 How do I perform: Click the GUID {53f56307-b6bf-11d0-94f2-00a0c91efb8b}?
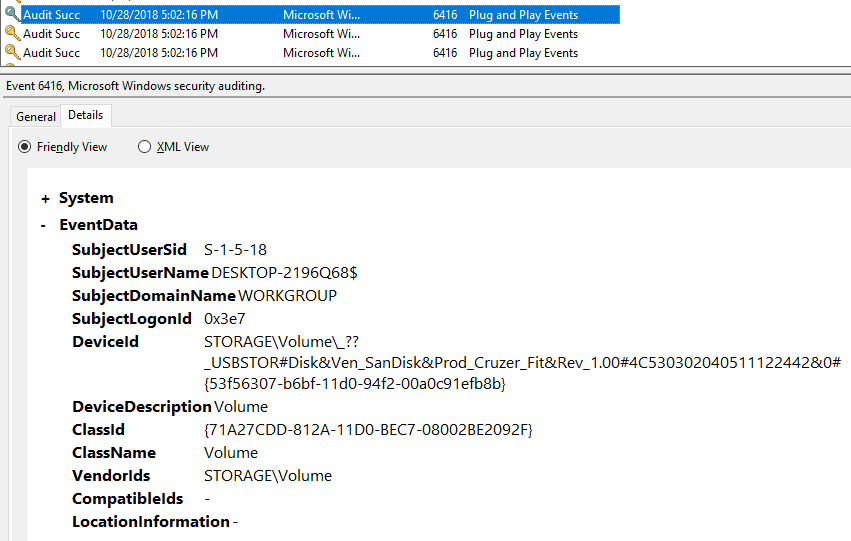pos(355,384)
